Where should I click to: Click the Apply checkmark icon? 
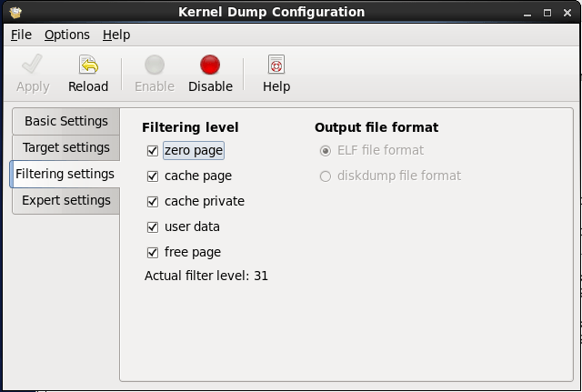(x=33, y=65)
